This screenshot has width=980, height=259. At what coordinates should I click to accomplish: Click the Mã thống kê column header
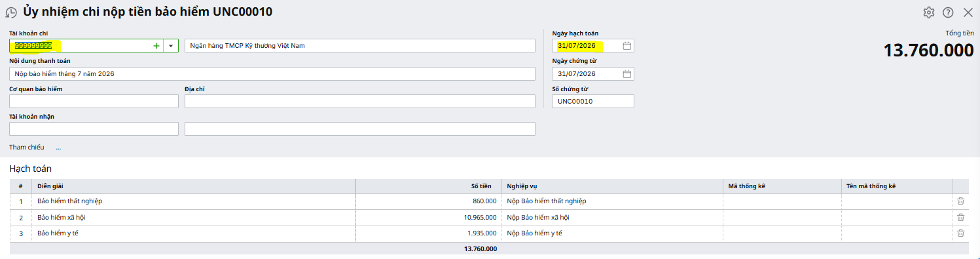(782, 186)
